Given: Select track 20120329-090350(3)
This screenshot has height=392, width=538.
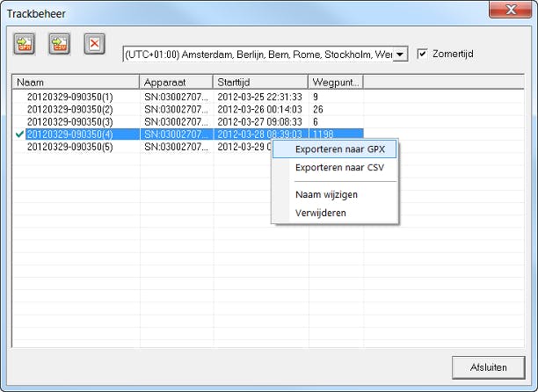Looking at the screenshot, I should pos(70,122).
